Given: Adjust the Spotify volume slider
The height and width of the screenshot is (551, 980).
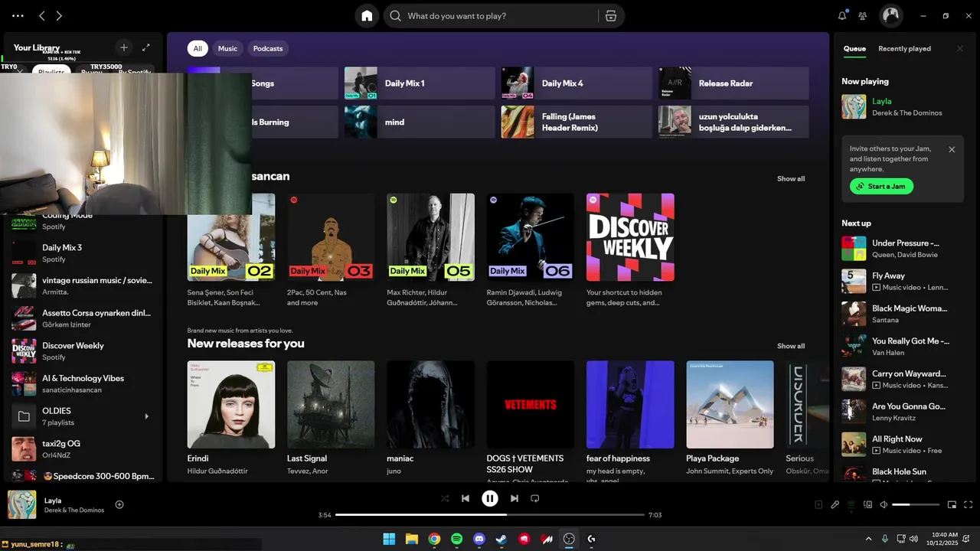Looking at the screenshot, I should click(916, 504).
